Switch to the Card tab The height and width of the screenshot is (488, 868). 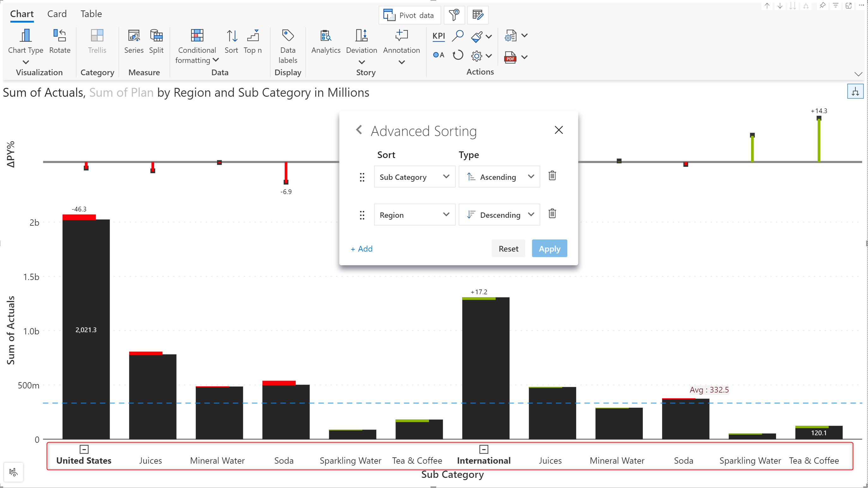pos(57,14)
